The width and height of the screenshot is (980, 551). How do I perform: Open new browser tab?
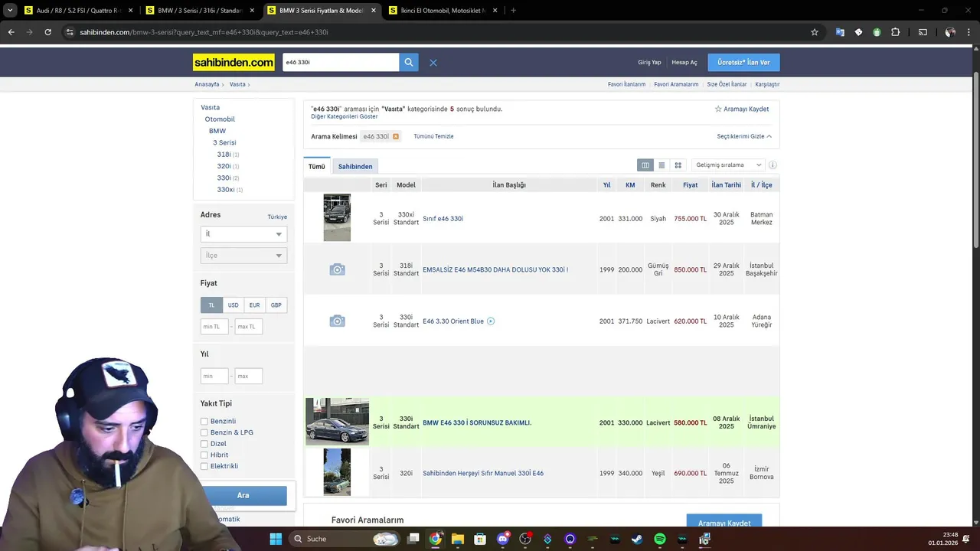(513, 11)
